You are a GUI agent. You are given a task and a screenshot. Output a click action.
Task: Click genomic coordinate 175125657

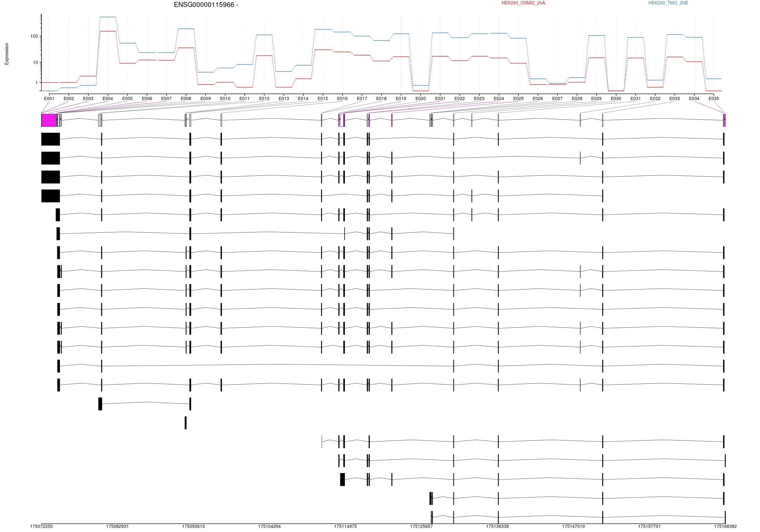tap(421, 526)
